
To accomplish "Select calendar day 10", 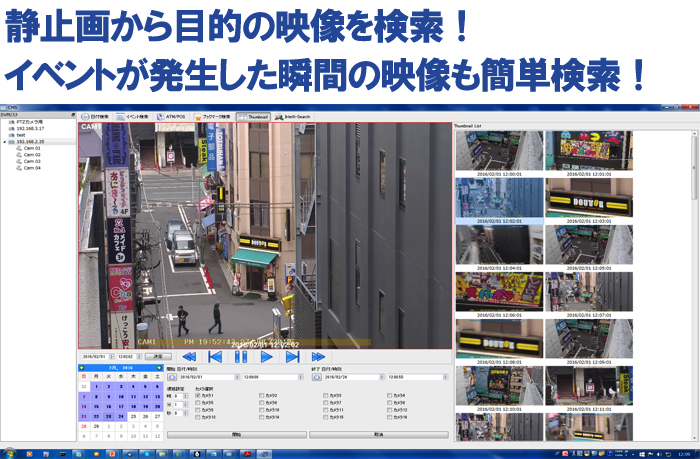I will click(121, 396).
